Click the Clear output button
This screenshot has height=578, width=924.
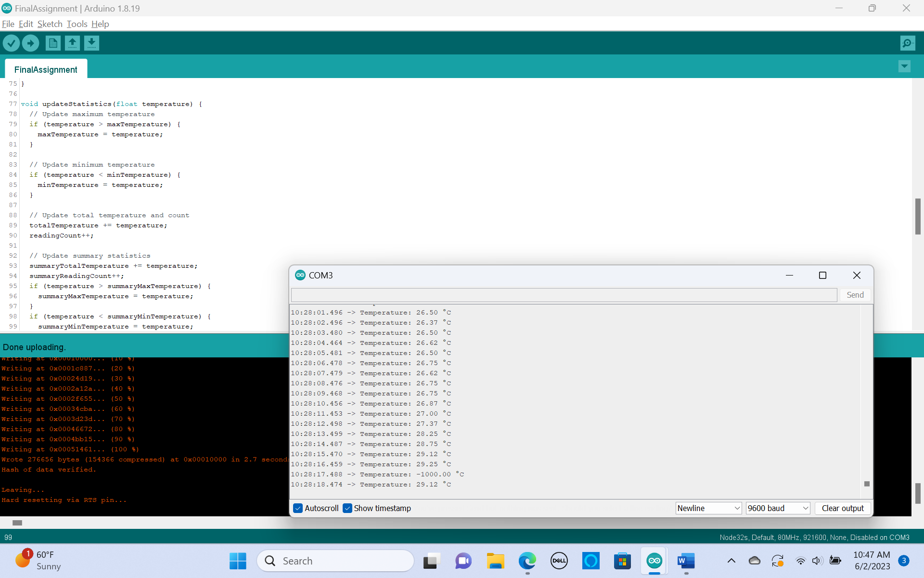tap(842, 508)
